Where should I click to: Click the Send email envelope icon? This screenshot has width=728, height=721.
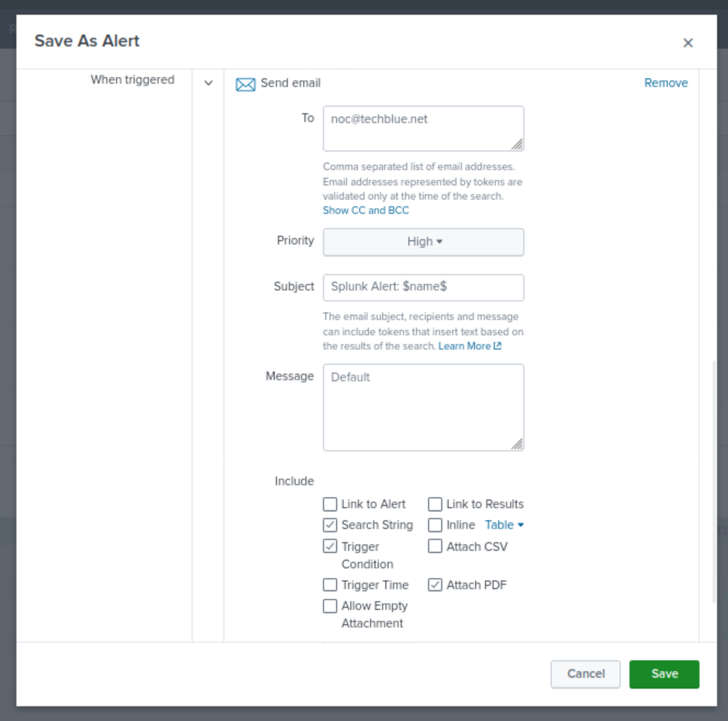[x=245, y=84]
